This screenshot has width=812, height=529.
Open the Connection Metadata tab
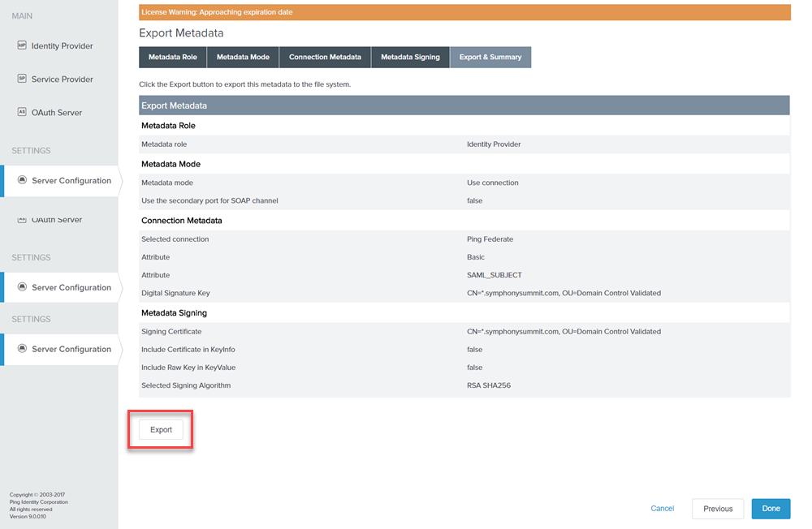[x=325, y=58]
